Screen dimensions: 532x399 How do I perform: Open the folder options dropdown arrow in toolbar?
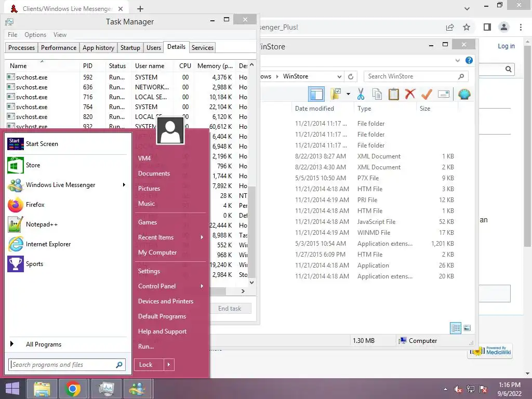coord(348,94)
